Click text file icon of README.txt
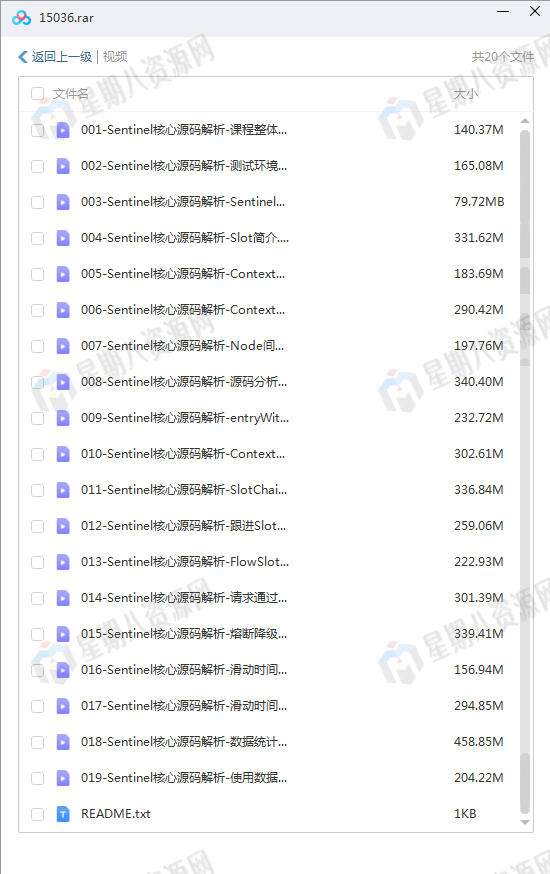The width and height of the screenshot is (550, 874). [x=63, y=814]
